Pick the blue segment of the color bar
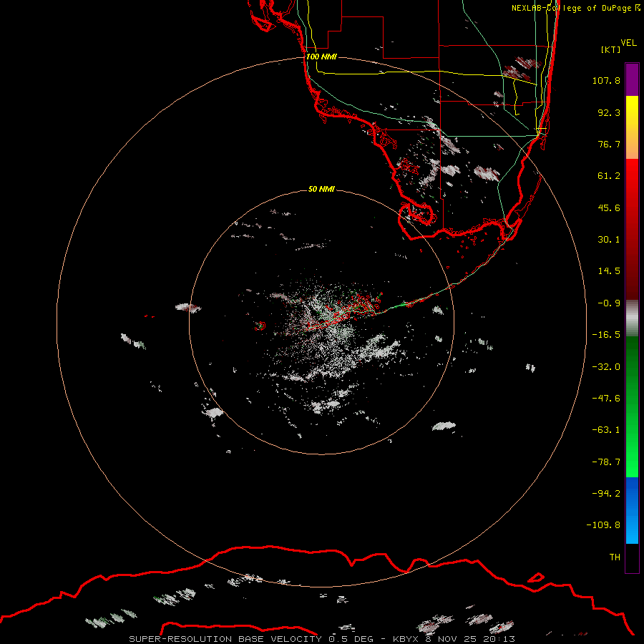The image size is (644, 644). point(632,510)
